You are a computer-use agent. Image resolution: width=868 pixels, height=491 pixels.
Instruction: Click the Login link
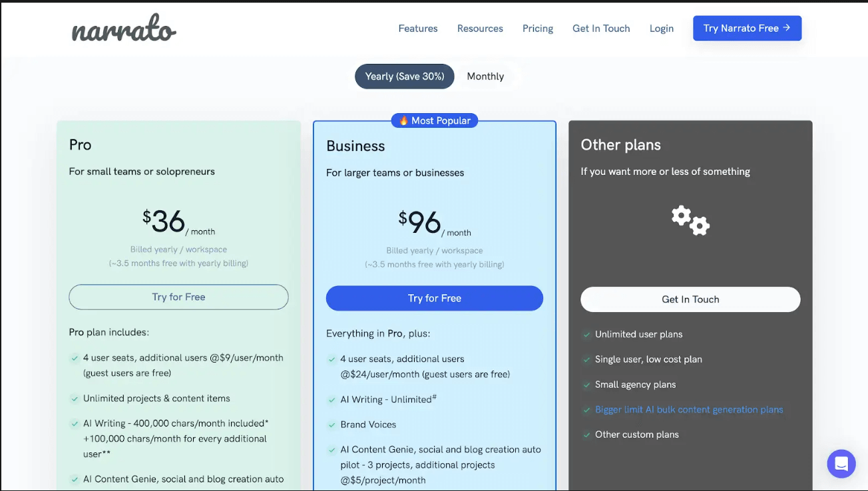(662, 29)
